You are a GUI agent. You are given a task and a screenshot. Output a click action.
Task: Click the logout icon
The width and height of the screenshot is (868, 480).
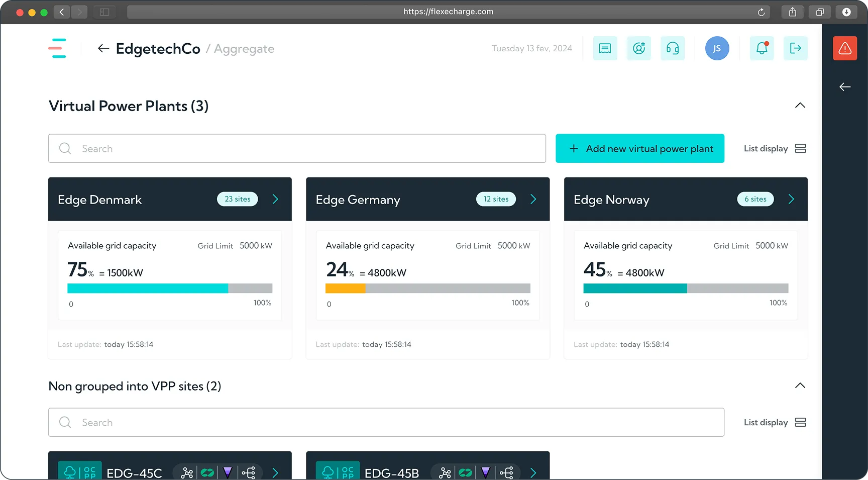[x=796, y=48]
